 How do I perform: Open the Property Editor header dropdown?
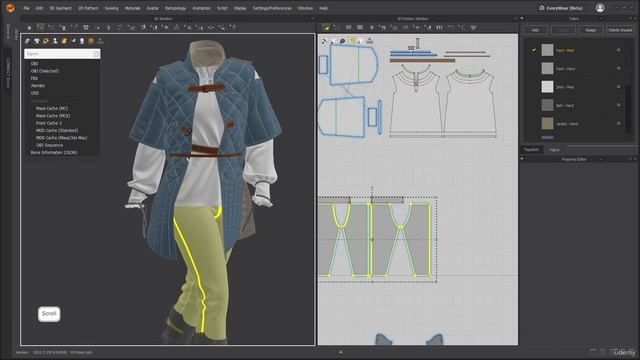tap(600, 159)
